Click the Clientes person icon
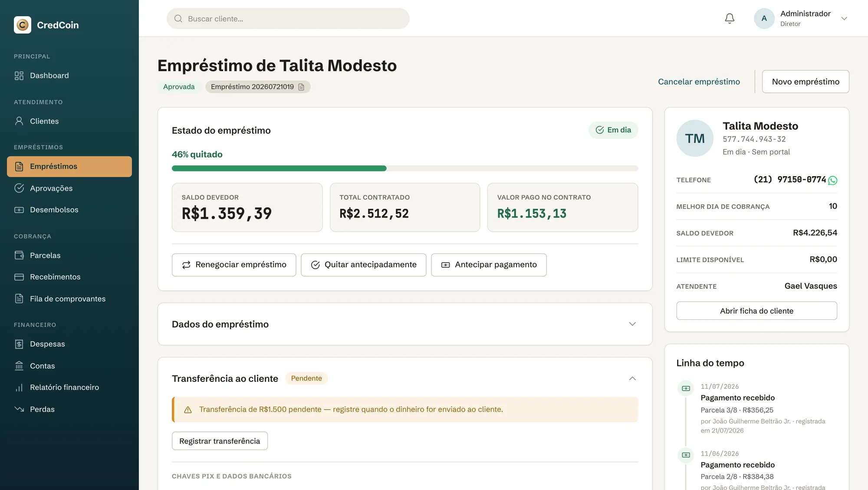The image size is (868, 490). tap(19, 121)
